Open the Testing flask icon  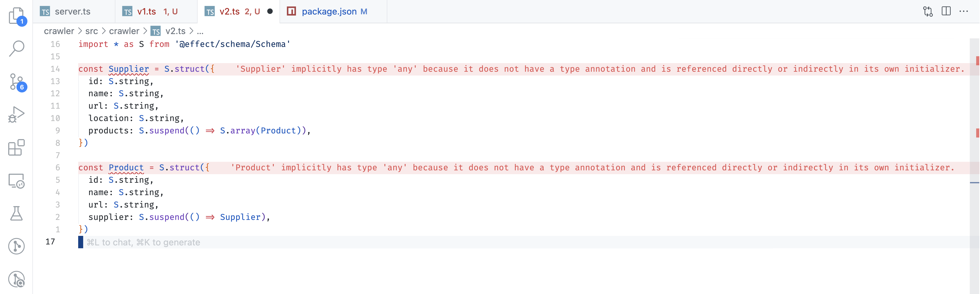click(x=16, y=213)
